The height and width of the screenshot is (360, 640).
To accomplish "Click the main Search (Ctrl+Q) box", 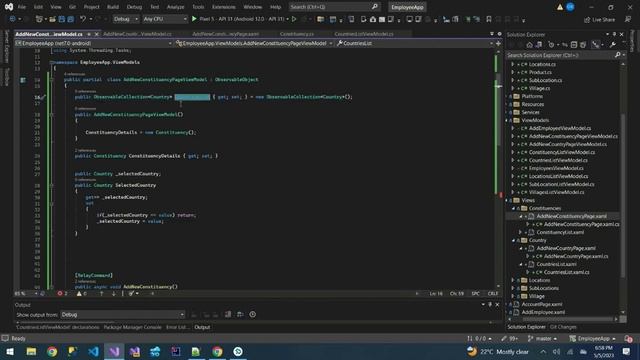I will [334, 7].
